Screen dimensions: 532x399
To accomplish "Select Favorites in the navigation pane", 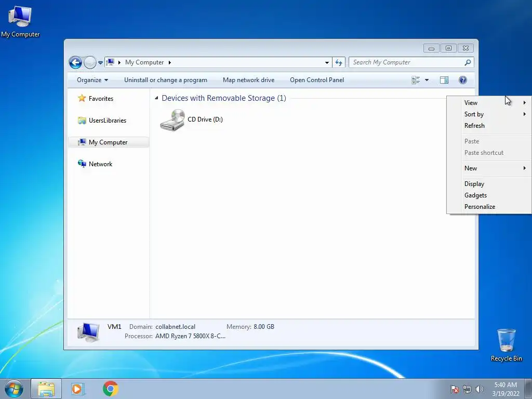I will tap(101, 98).
